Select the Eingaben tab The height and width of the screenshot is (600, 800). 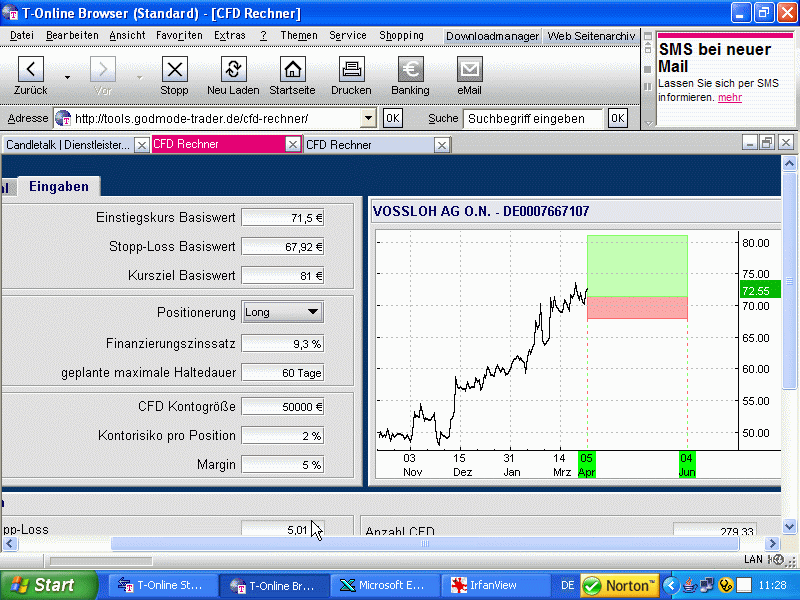click(59, 186)
